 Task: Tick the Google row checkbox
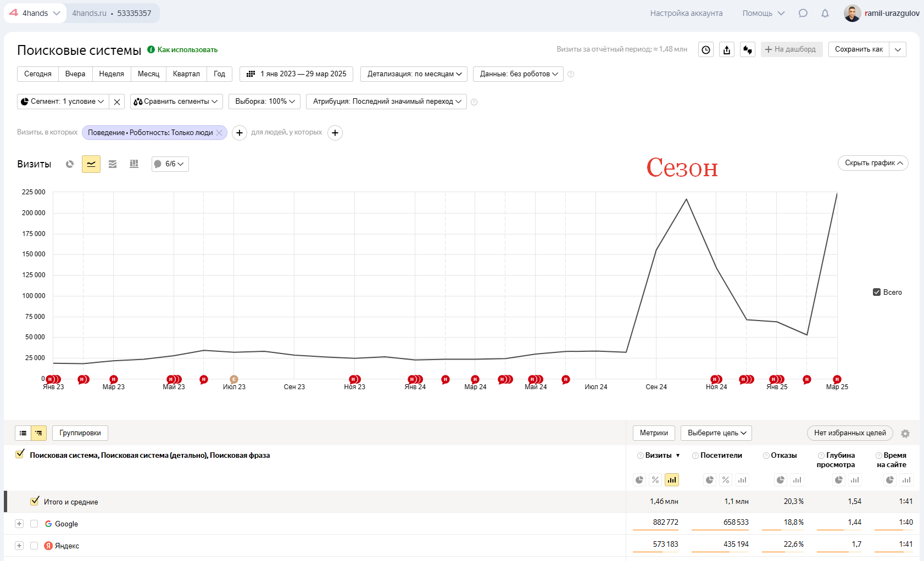click(x=34, y=524)
